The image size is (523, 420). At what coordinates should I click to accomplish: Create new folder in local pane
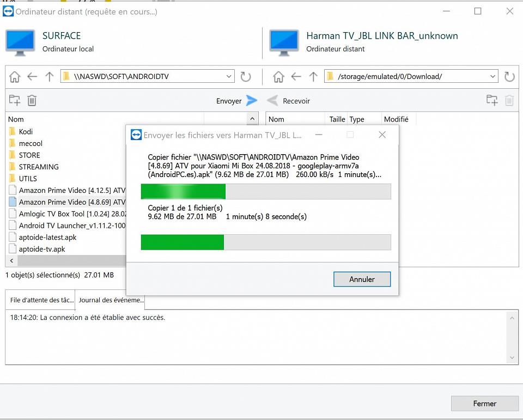coord(15,100)
